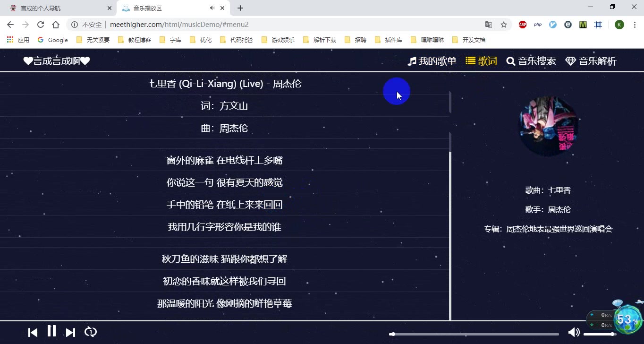
Task: View site security info 不安全
Action: 87,25
